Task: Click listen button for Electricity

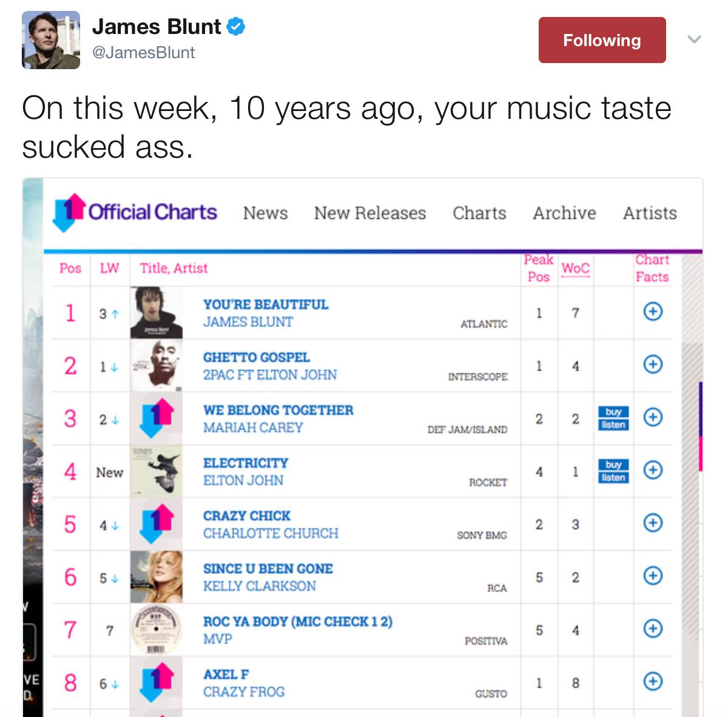Action: 613,477
